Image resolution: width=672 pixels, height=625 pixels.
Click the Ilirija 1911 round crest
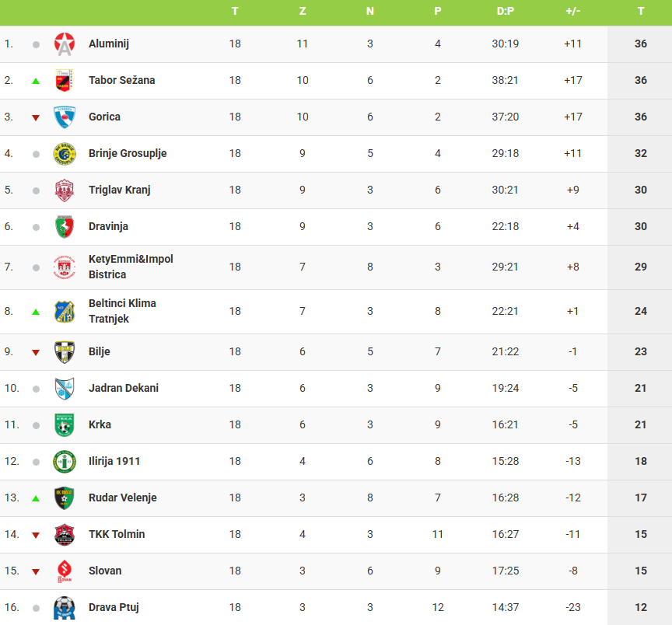65,461
